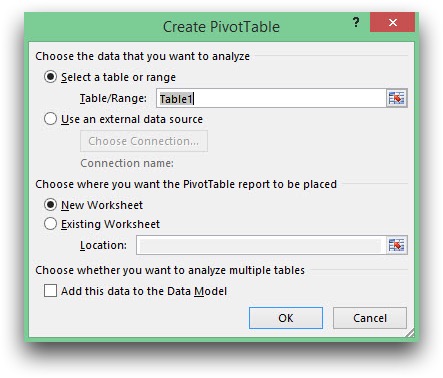
Task: Select the New Worksheet radio option
Action: [x=50, y=205]
